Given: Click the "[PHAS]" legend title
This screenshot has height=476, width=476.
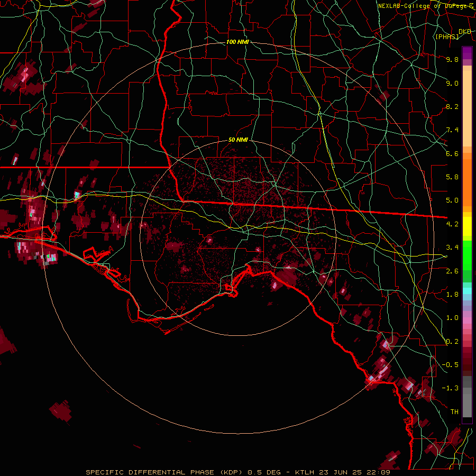Looking at the screenshot, I should tap(447, 37).
